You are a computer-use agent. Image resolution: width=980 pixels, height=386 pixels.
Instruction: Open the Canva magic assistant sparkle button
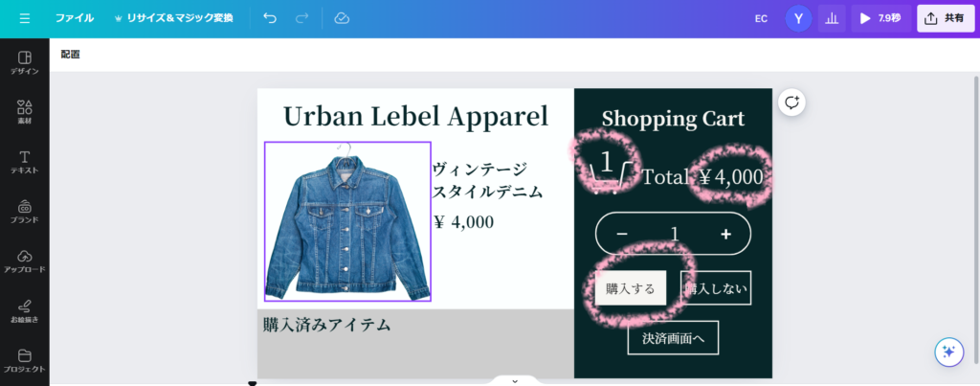pos(948,352)
